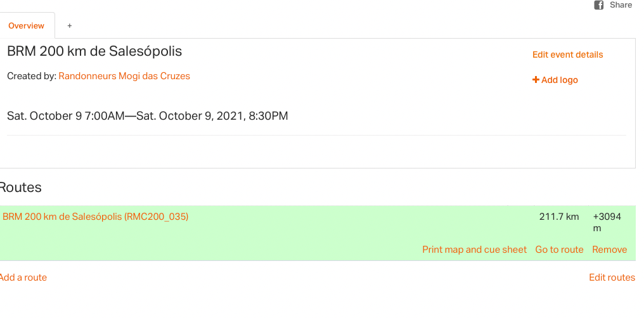
Task: Open the Overview tab
Action: [x=27, y=26]
